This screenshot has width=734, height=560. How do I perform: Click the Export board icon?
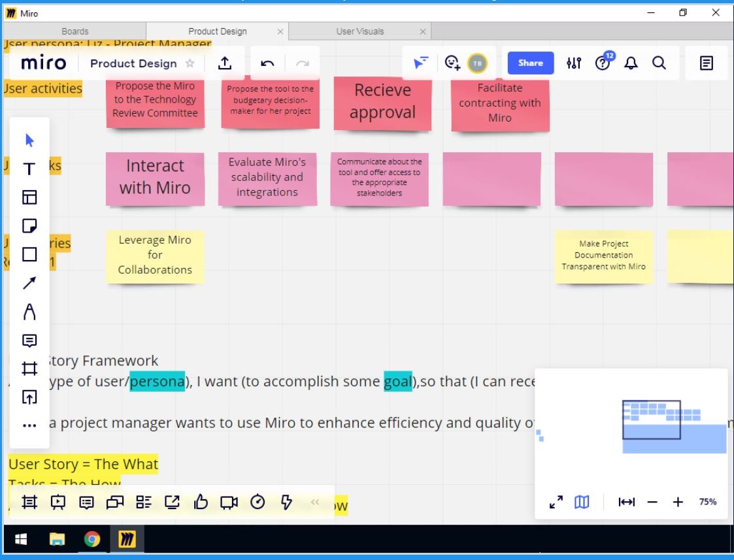(225, 63)
